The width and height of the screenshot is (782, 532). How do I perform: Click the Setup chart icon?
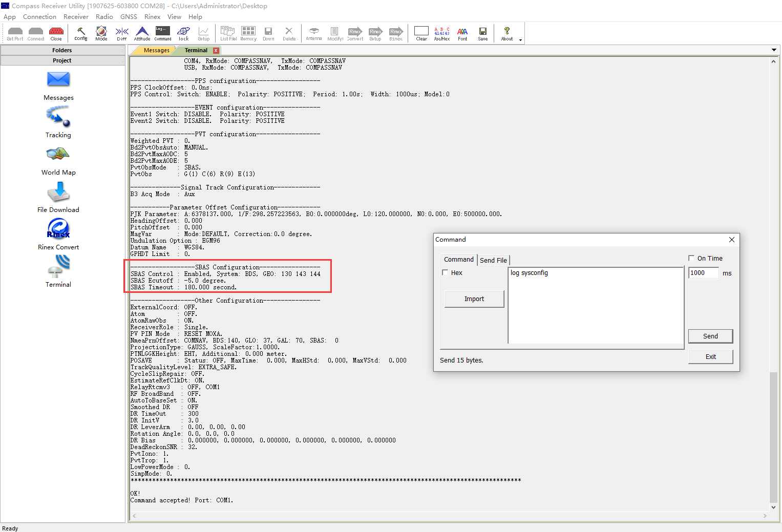click(x=204, y=34)
